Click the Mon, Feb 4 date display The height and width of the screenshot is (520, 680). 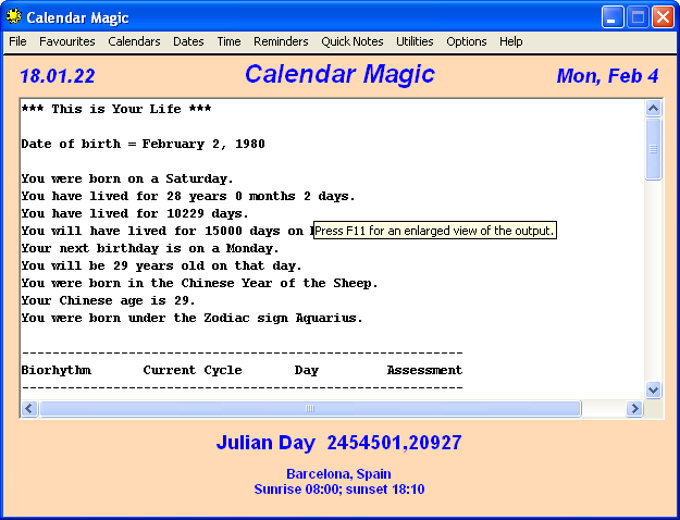(607, 76)
